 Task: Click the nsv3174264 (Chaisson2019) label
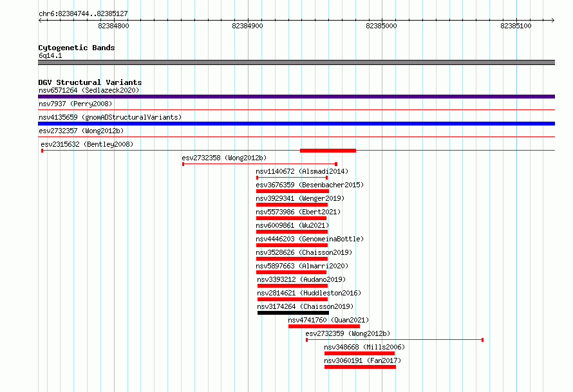(x=305, y=306)
